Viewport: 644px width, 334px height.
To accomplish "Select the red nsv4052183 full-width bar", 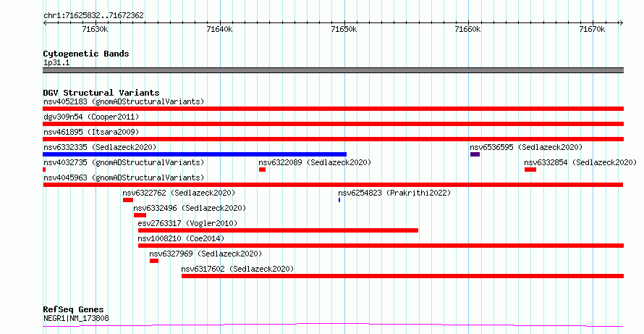I will point(333,109).
